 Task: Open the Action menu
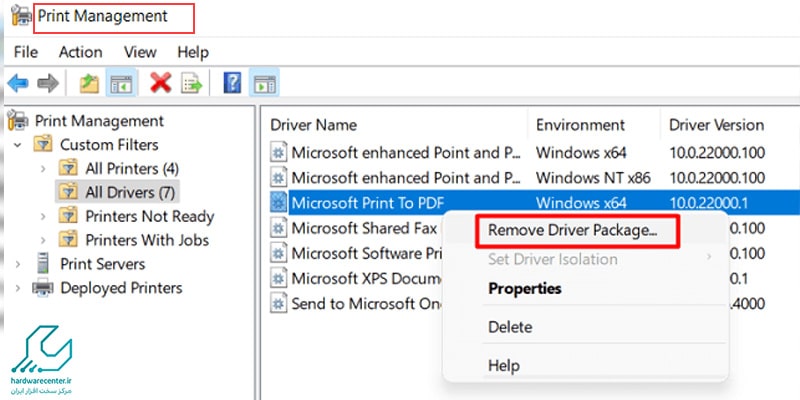pos(80,52)
